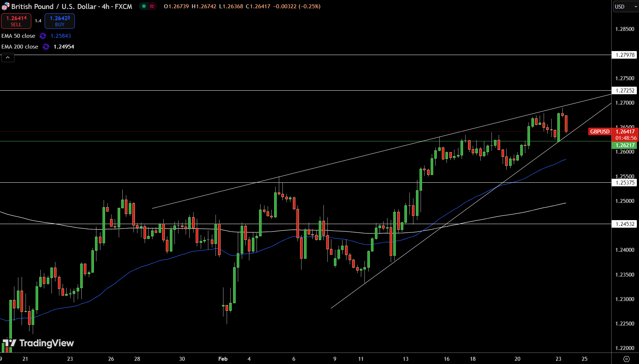The width and height of the screenshot is (639, 364).
Task: Select the 1.24532 horizontal line price label
Action: (625, 224)
